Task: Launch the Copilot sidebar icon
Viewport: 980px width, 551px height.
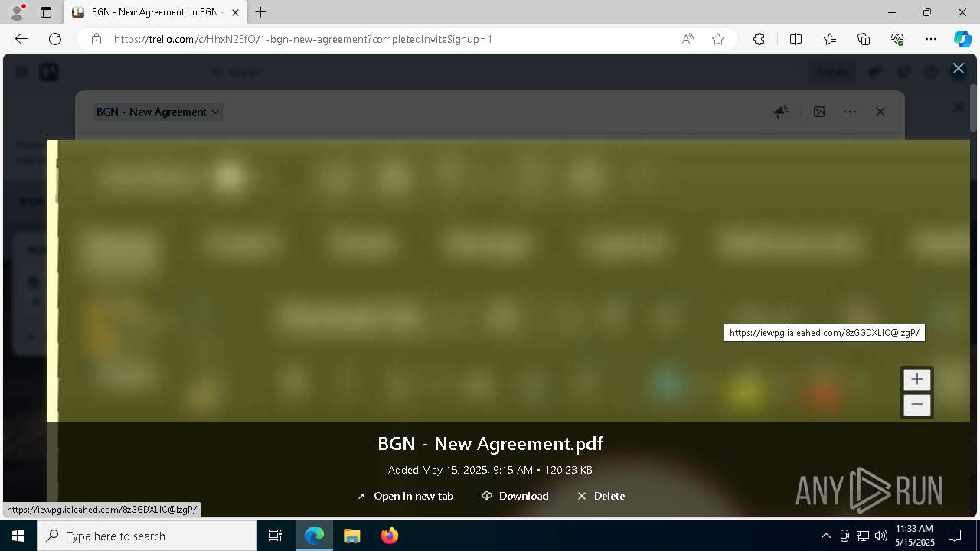Action: pos(962,39)
